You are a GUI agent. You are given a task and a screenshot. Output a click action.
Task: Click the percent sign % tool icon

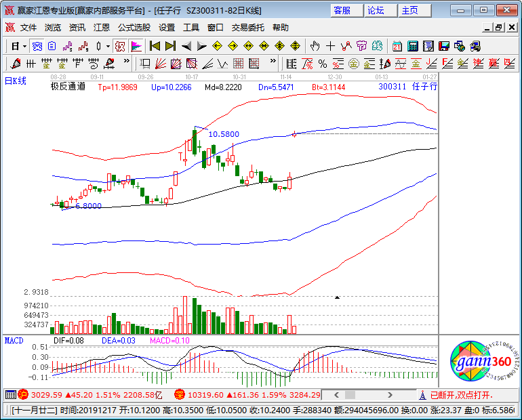point(322,64)
